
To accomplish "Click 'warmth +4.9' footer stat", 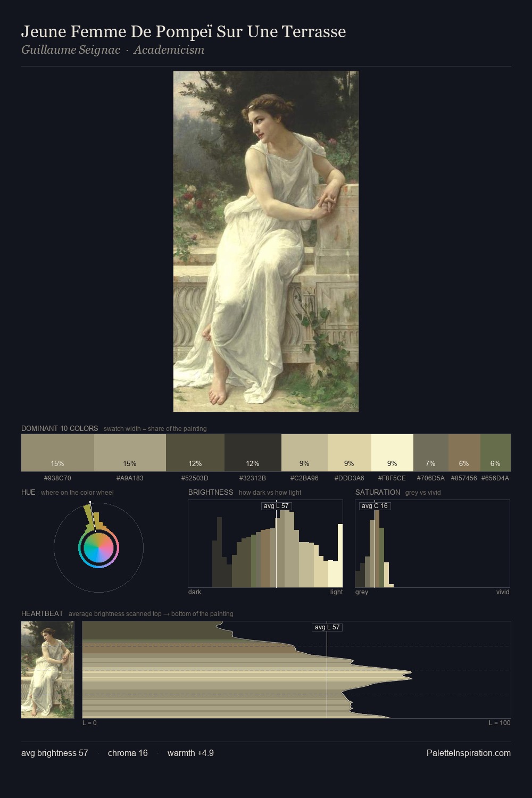I will point(190,753).
